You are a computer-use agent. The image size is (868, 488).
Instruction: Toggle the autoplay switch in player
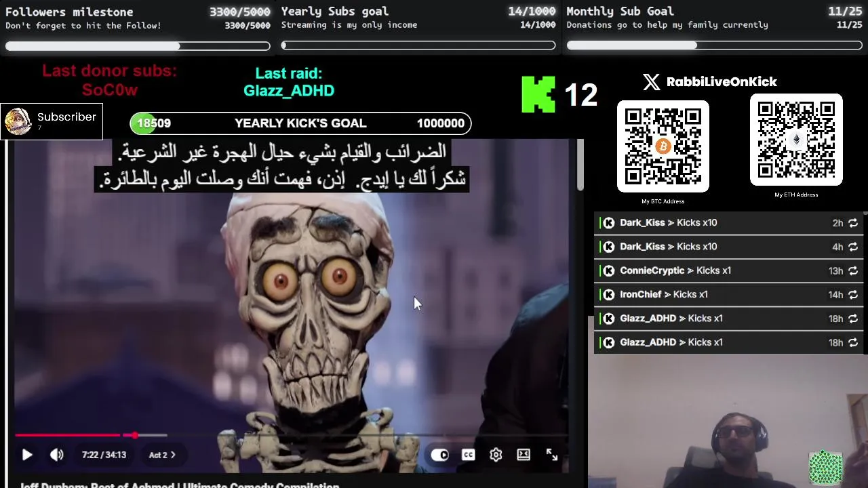click(x=439, y=455)
